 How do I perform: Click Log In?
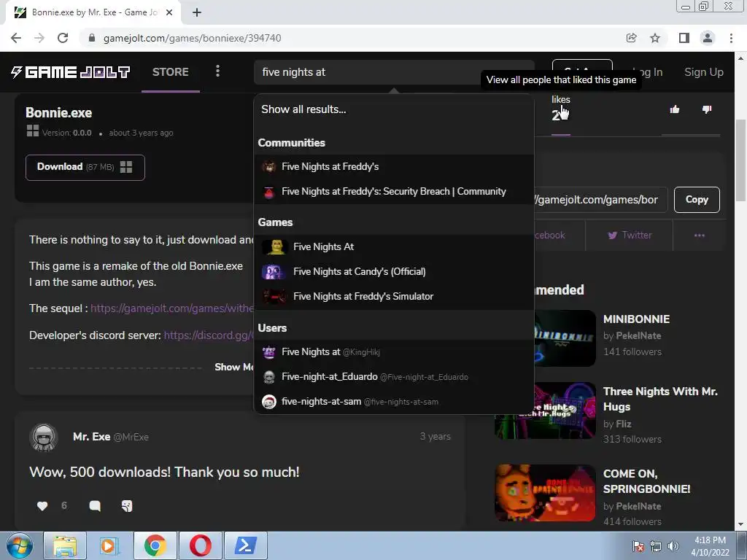tap(648, 72)
